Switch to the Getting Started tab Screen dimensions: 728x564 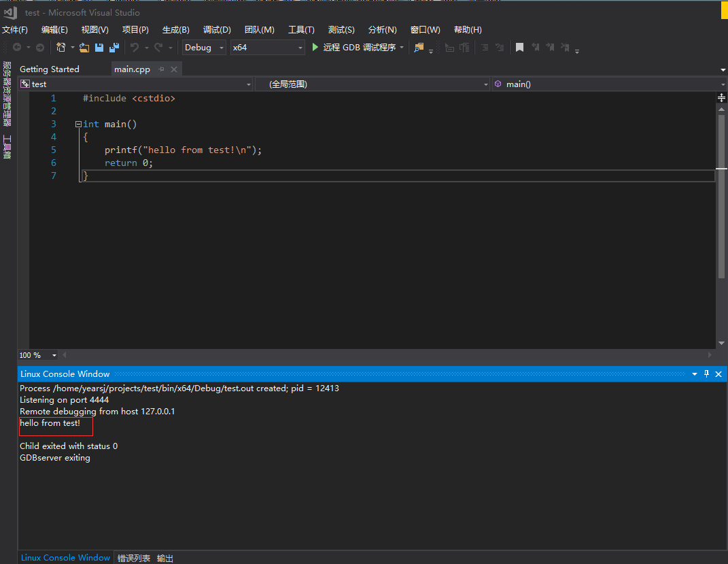(x=49, y=69)
